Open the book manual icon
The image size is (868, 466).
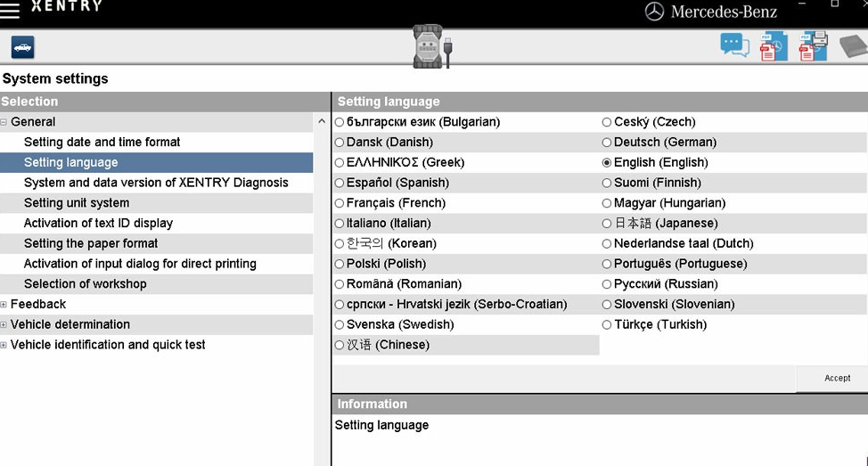tap(854, 46)
